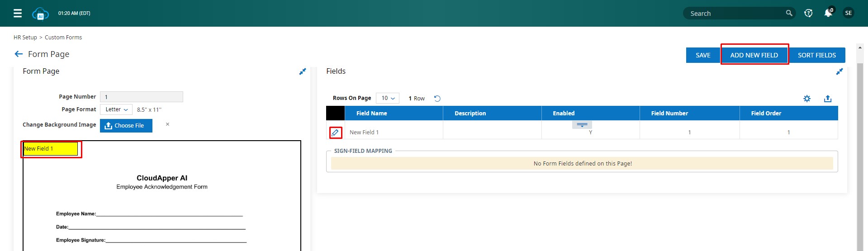Edit New Field 1 with pencil icon

point(335,133)
